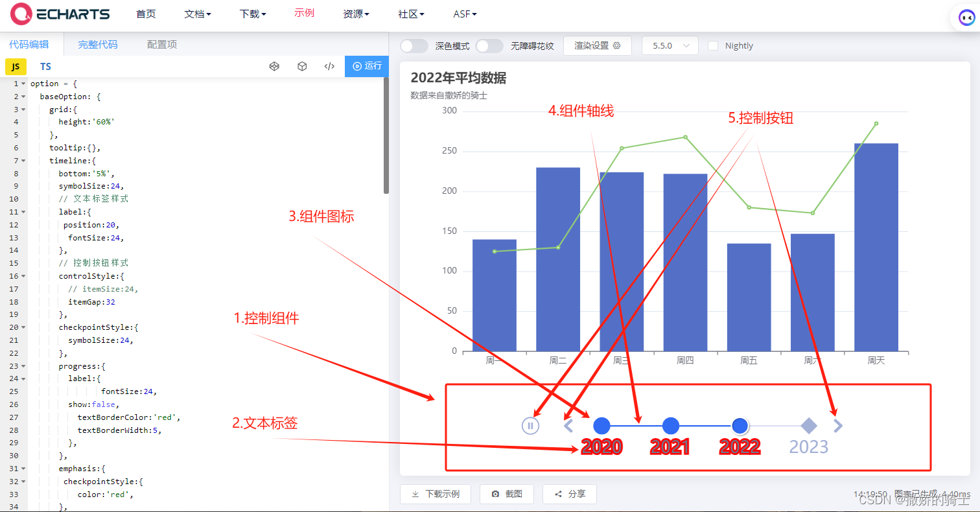Image resolution: width=980 pixels, height=512 pixels.
Task: Open the 5.5.0 version dropdown
Action: (670, 45)
